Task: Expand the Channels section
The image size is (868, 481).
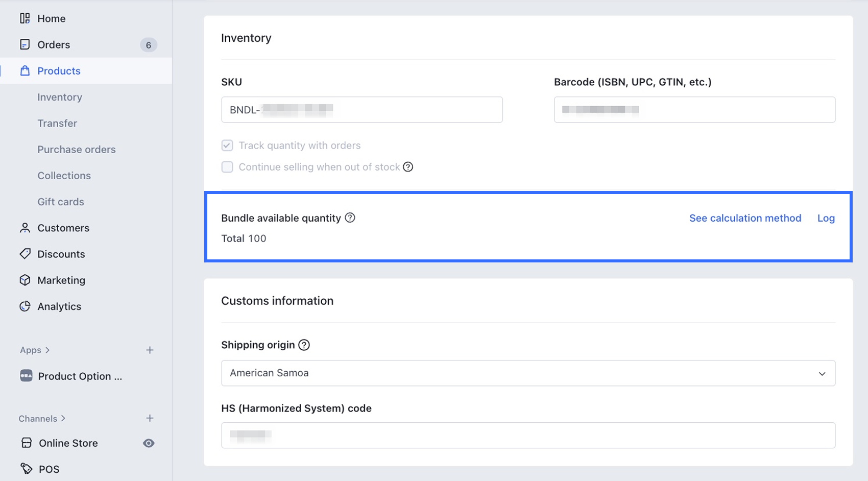Action: (x=42, y=419)
